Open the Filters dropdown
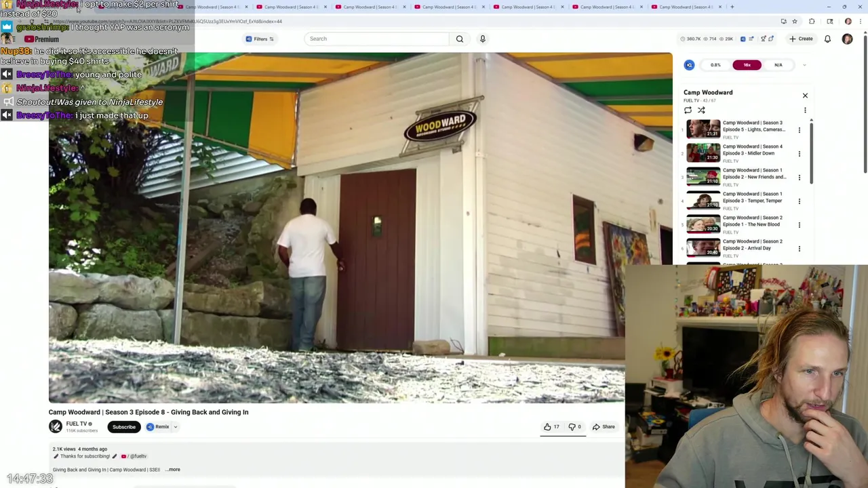This screenshot has width=868, height=488. (260, 39)
